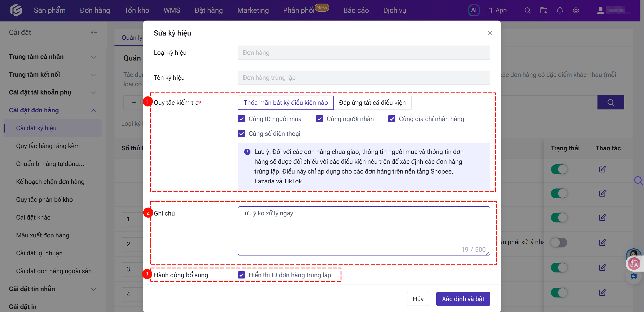Open the Báo cáo menu
Image resolution: width=644 pixels, height=312 pixels.
point(356,10)
